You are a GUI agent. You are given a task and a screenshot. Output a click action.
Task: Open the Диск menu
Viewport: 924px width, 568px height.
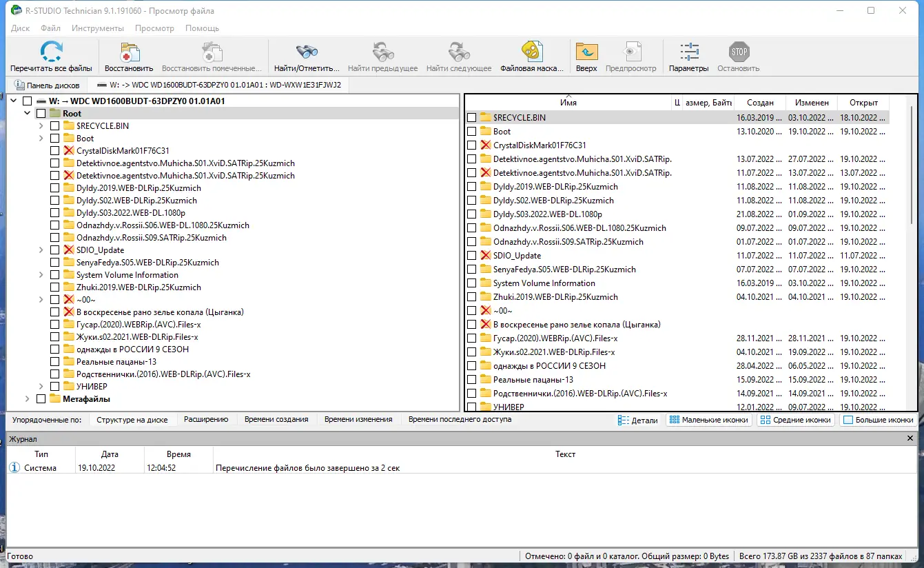click(x=20, y=28)
